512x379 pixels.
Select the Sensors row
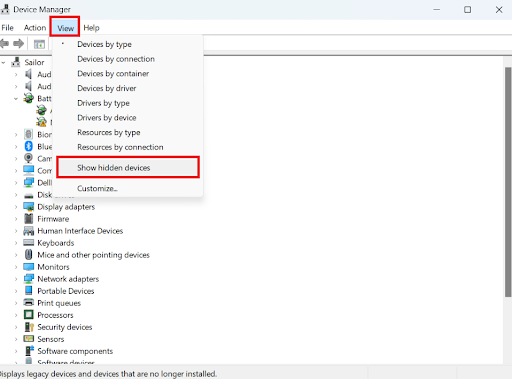[51, 339]
